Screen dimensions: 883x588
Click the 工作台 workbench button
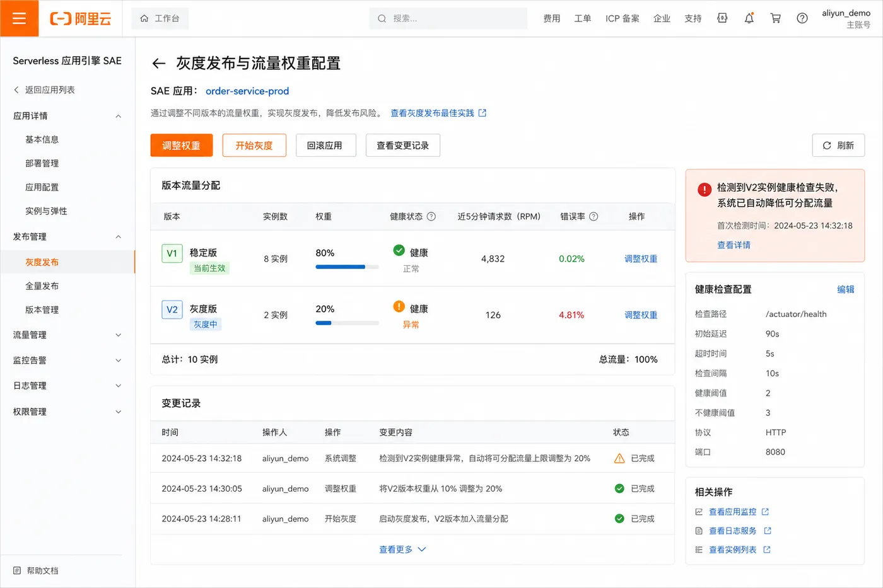click(x=160, y=18)
